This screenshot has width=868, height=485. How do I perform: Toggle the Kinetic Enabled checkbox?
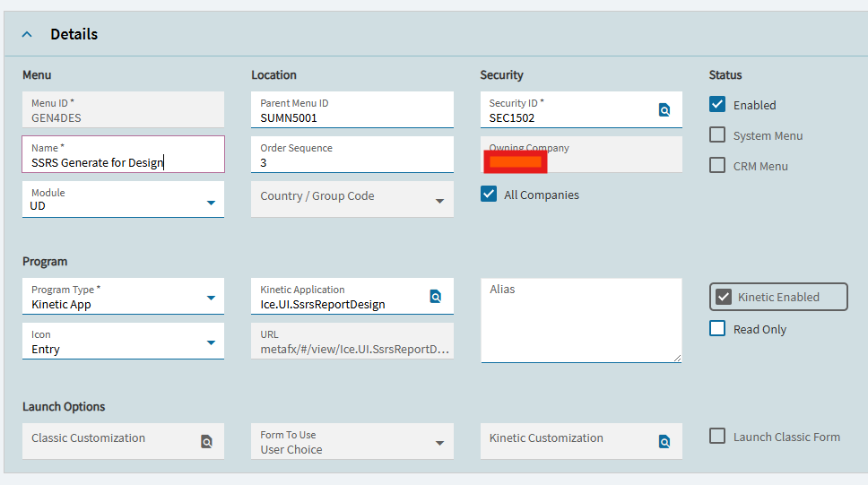click(x=724, y=297)
